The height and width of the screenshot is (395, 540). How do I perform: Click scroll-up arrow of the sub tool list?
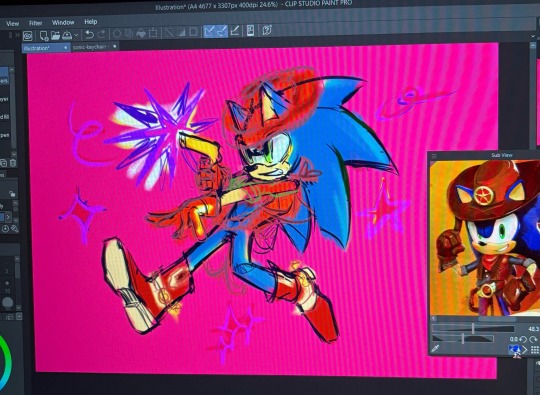pyautogui.click(x=12, y=70)
